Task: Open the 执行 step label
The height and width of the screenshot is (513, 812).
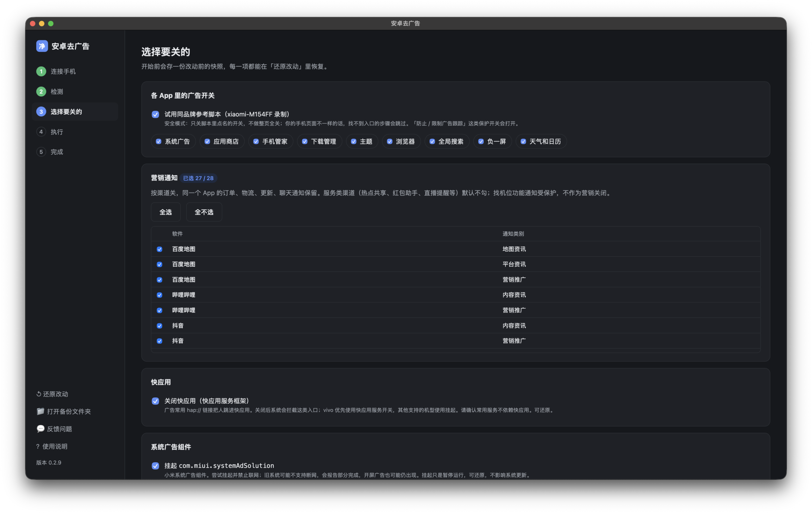Action: [57, 132]
